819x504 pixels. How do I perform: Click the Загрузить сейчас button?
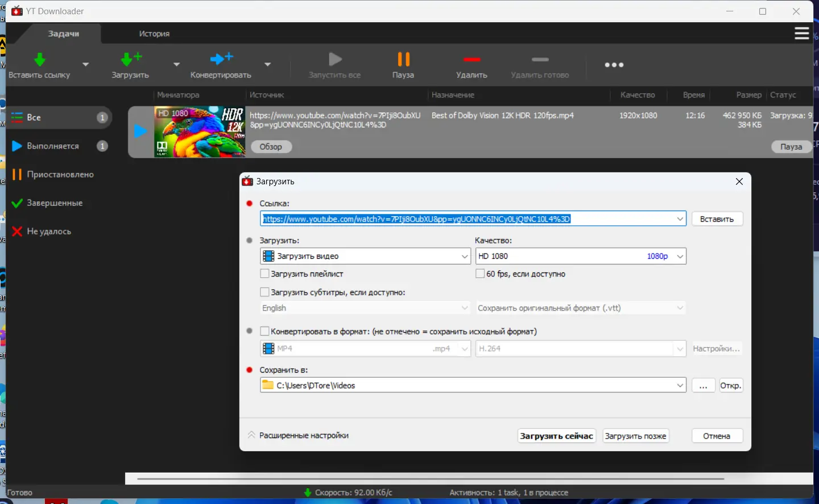[557, 436]
